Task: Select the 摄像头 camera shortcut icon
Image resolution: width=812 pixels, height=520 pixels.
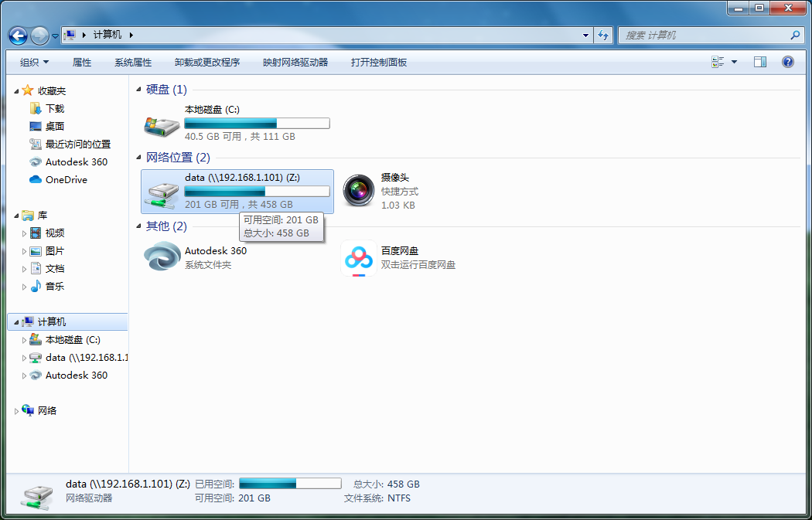Action: pos(358,191)
